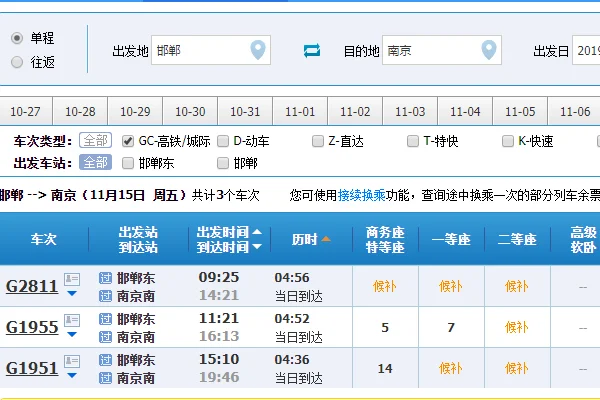The image size is (600, 400).
Task: Open train number G1951 link
Action: tap(32, 368)
